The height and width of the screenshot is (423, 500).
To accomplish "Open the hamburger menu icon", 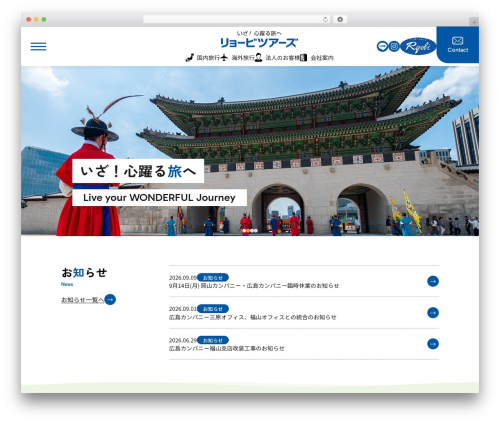I will coord(38,47).
